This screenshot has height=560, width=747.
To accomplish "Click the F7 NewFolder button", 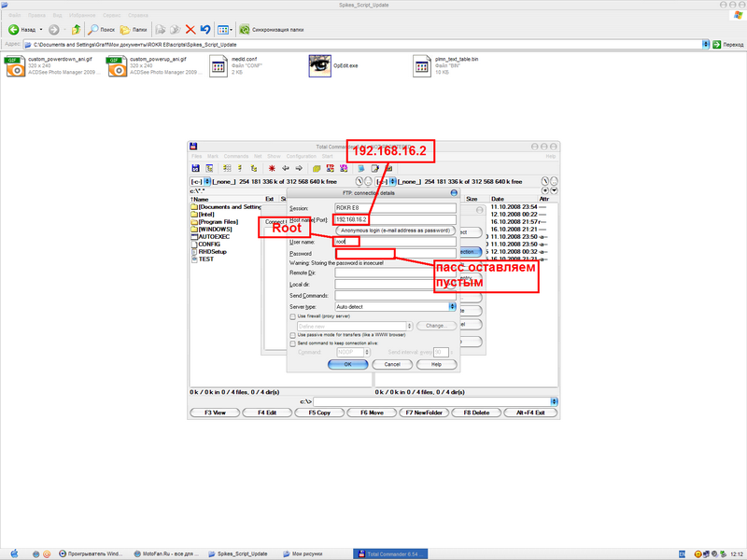I will pos(424,413).
